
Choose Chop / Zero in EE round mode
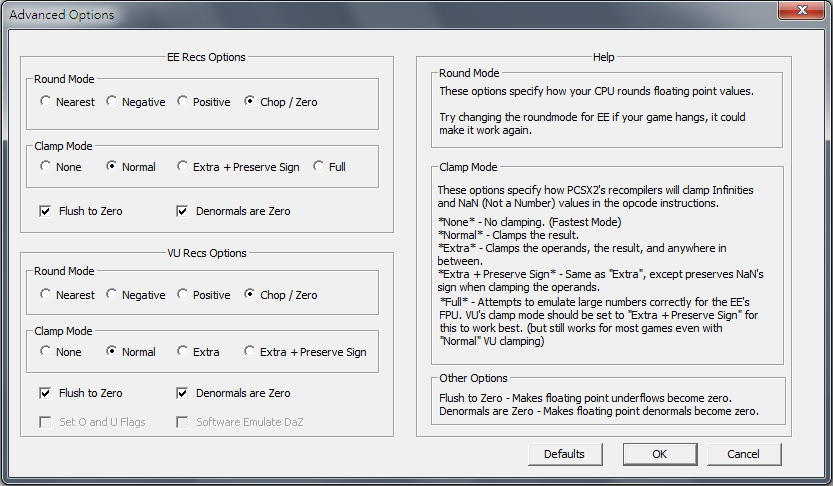(x=249, y=102)
